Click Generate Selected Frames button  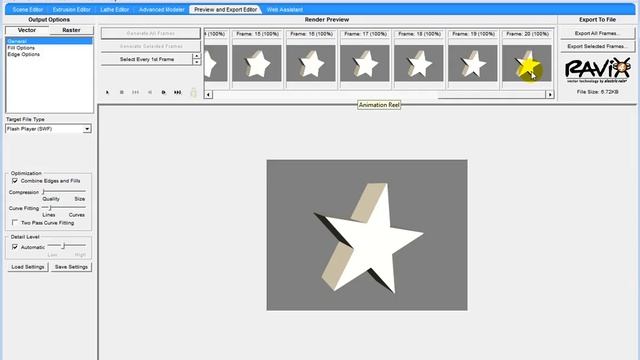(x=151, y=46)
